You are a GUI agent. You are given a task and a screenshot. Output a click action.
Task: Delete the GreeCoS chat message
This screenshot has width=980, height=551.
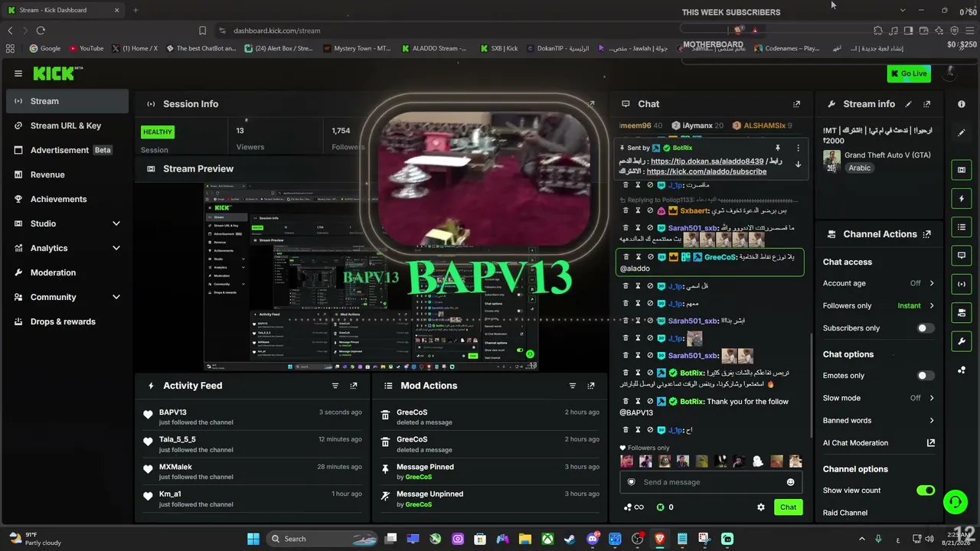626,257
